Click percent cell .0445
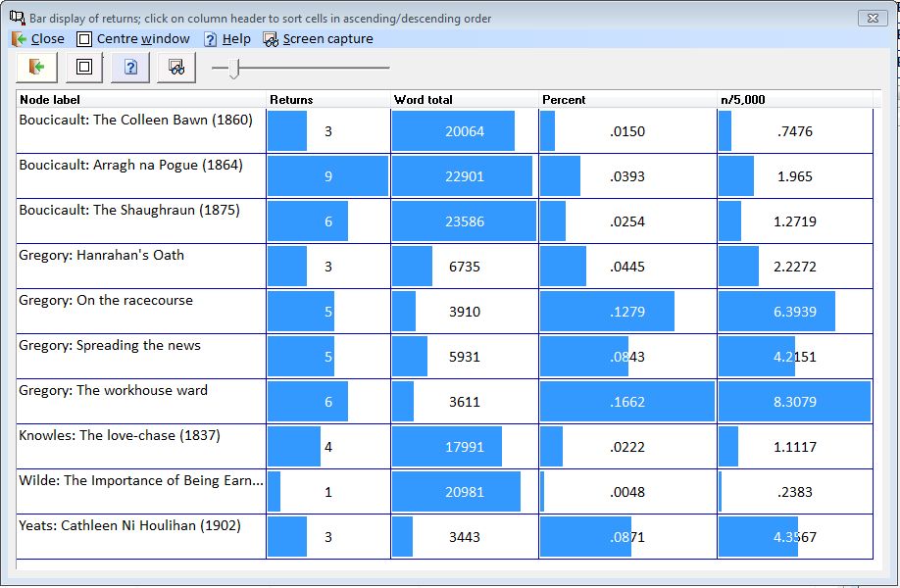Viewport: 900px width, 588px height. (627, 267)
